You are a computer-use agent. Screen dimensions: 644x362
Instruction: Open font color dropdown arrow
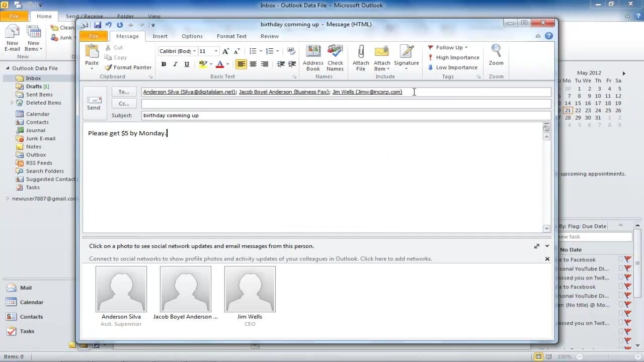tap(227, 64)
